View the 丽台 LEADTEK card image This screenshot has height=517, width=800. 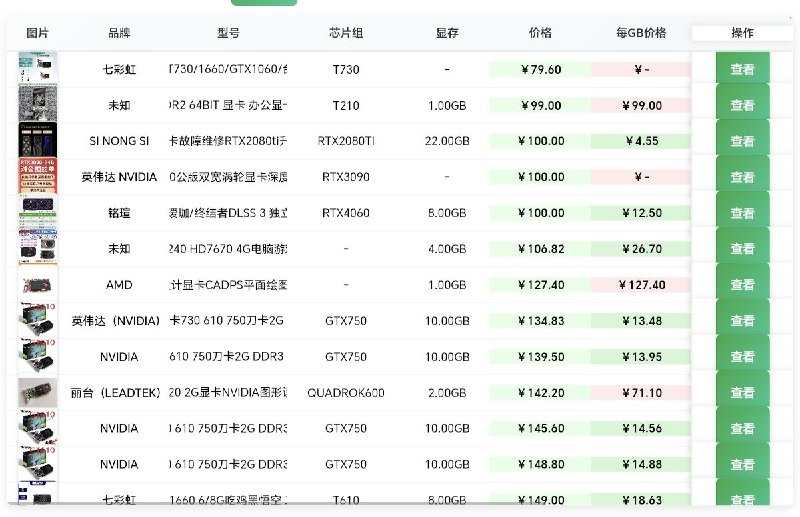[x=38, y=392]
